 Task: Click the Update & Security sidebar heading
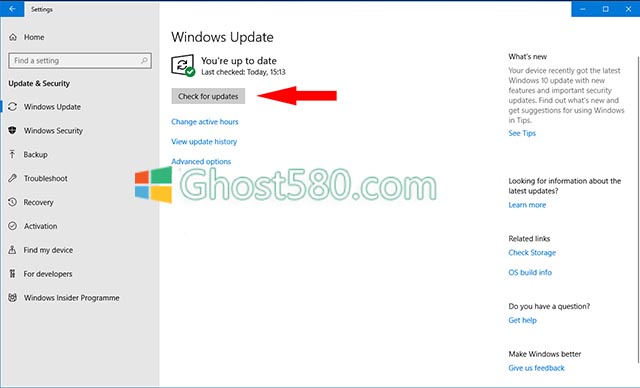[39, 83]
